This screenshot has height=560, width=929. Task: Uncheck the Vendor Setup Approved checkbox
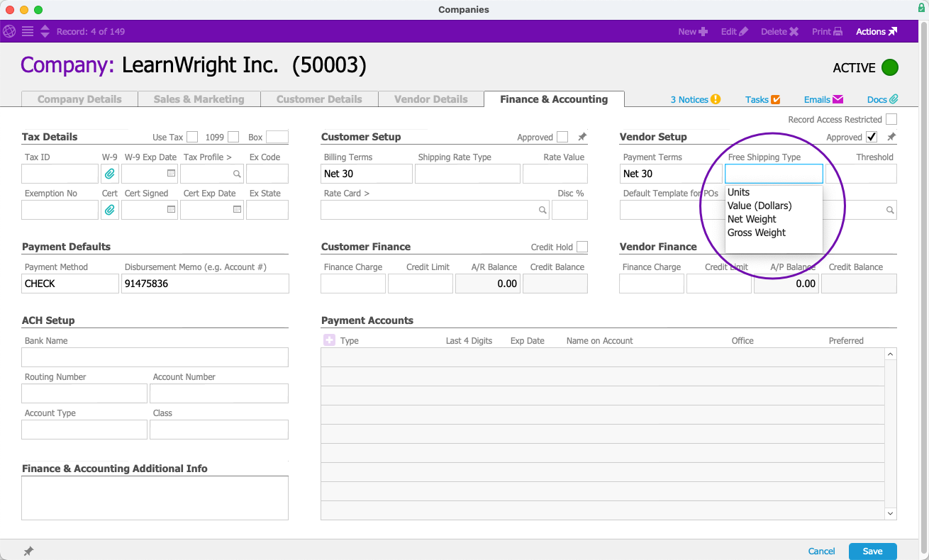click(872, 137)
